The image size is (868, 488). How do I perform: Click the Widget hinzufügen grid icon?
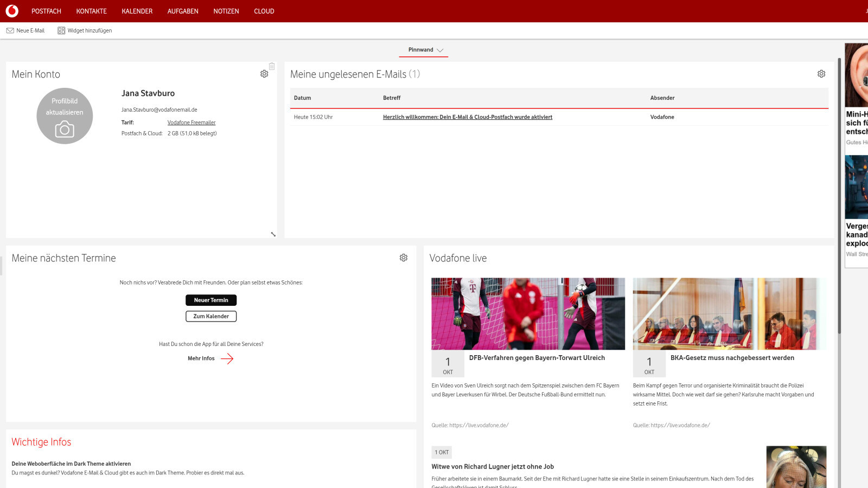61,30
